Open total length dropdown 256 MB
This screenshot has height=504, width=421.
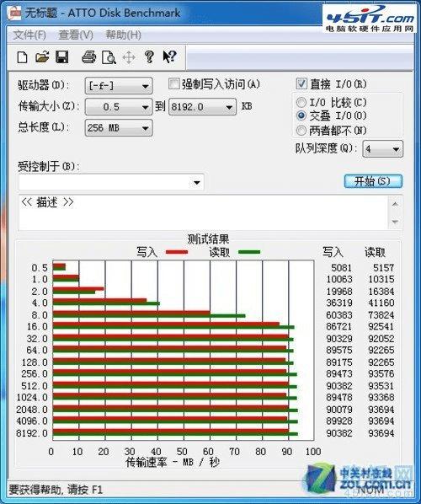[119, 128]
